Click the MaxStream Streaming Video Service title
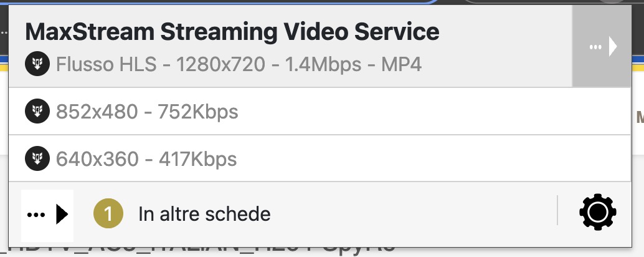Screen dimensions: 644x257 coord(232,31)
